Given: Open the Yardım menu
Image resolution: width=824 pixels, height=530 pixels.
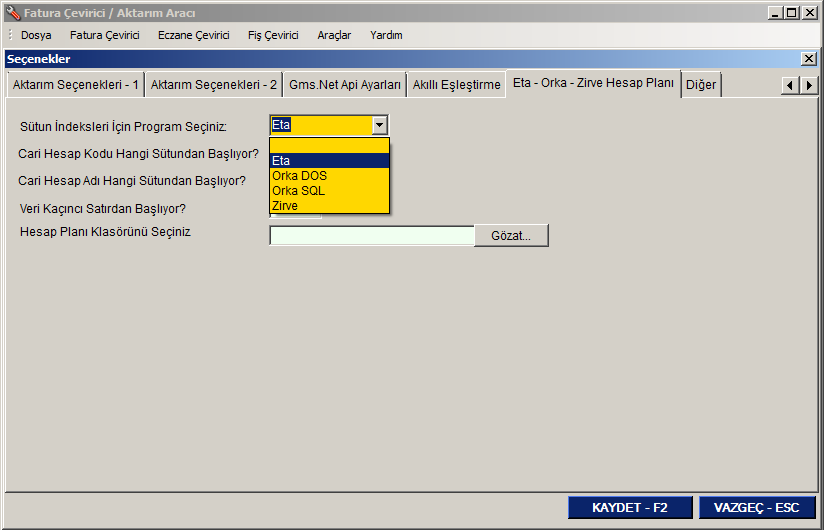Looking at the screenshot, I should coord(386,35).
